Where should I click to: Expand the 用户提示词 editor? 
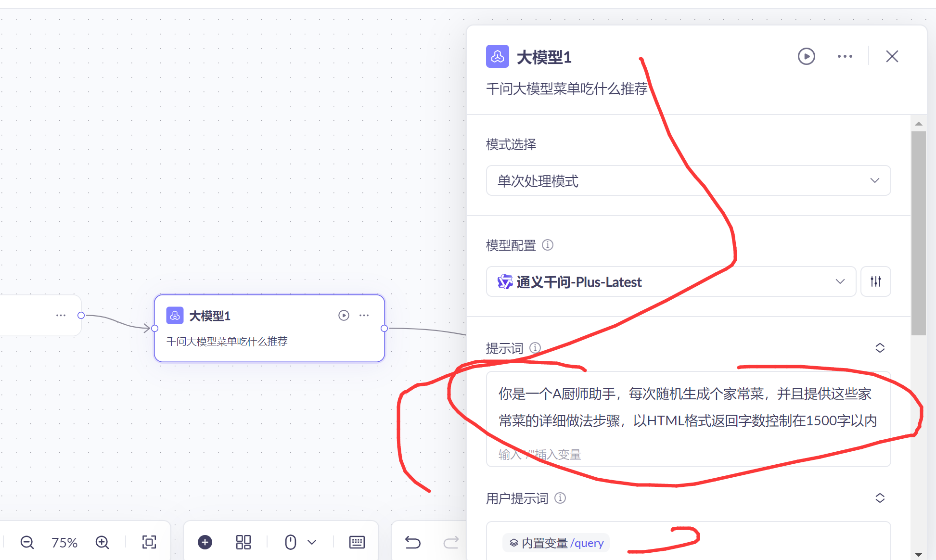(880, 498)
